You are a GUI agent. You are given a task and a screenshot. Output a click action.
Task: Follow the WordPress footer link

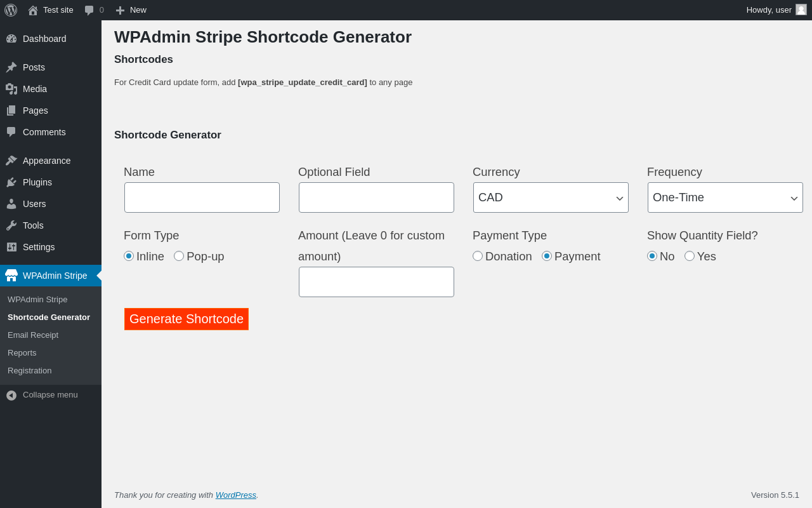(x=236, y=495)
